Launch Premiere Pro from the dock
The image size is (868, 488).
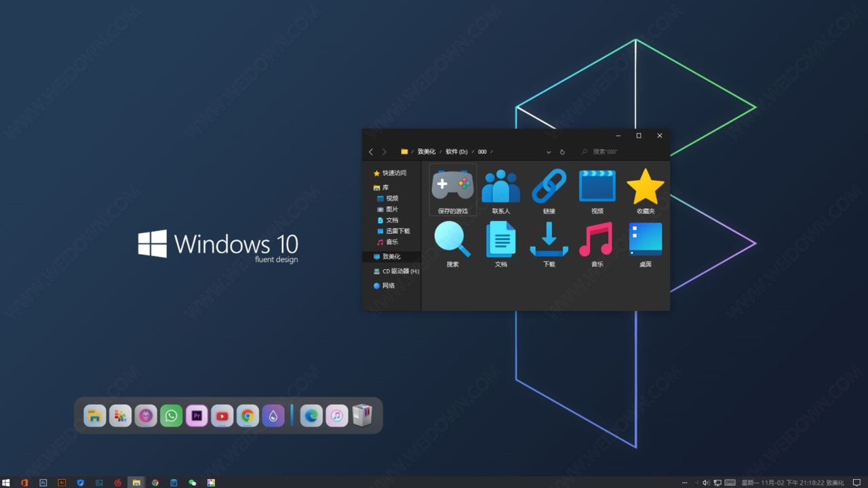click(197, 415)
